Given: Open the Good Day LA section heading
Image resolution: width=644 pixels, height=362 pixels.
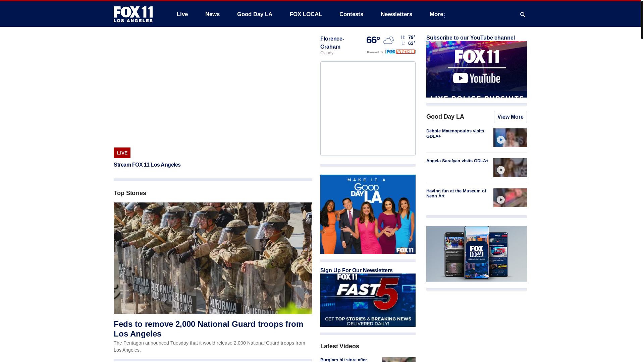Looking at the screenshot, I should tap(445, 117).
